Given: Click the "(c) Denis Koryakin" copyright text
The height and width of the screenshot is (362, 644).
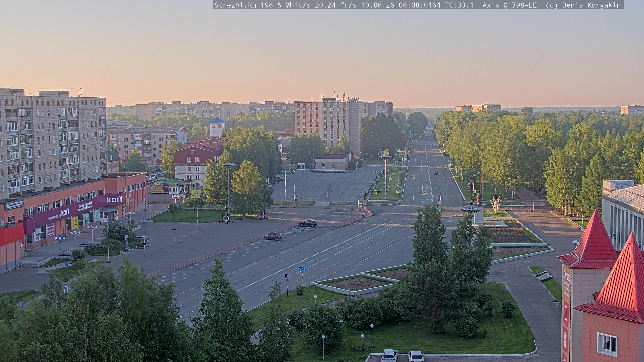Looking at the screenshot, I should point(583,5).
